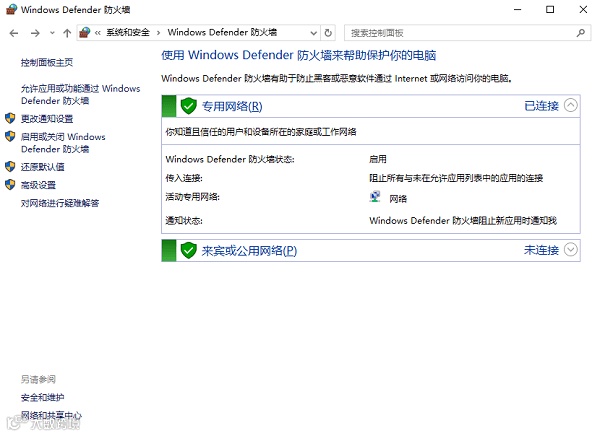Go up one level with up arrow
Viewport: 600px width, 436px height.
click(x=67, y=33)
